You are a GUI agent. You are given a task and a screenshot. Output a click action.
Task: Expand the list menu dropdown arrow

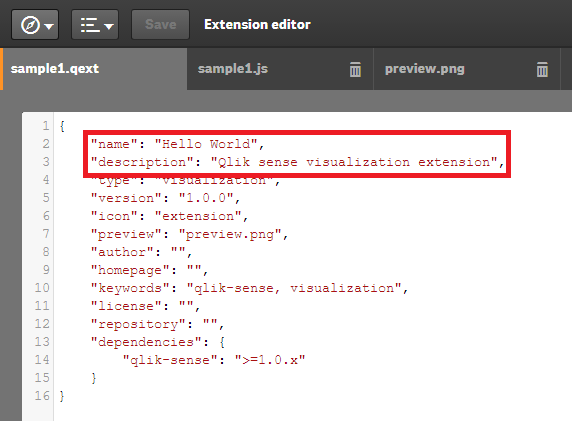coord(109,26)
